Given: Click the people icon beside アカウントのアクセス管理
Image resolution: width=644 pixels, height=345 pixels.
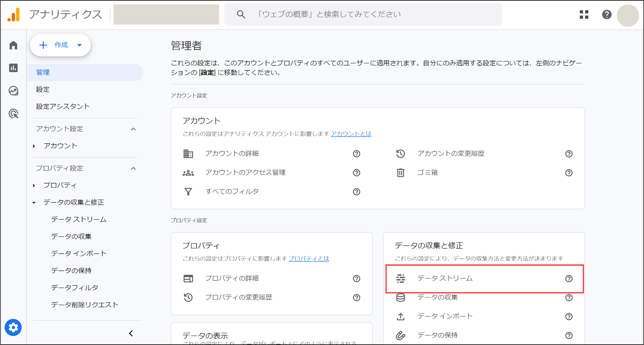Looking at the screenshot, I should click(x=188, y=172).
